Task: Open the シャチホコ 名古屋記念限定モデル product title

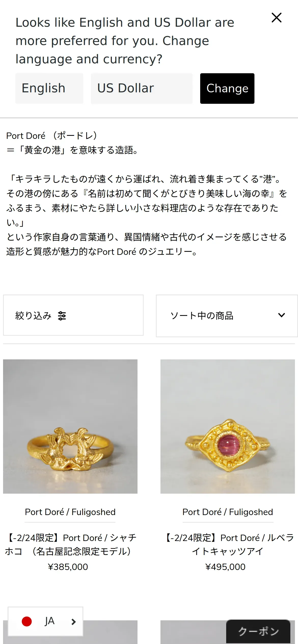Action: click(70, 545)
